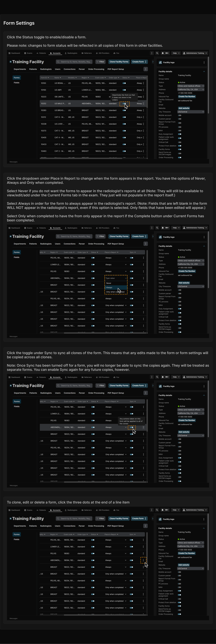216x644 pixels.
Task: Open Type dropdown in first screenshot's Facility details
Action: [191, 86]
